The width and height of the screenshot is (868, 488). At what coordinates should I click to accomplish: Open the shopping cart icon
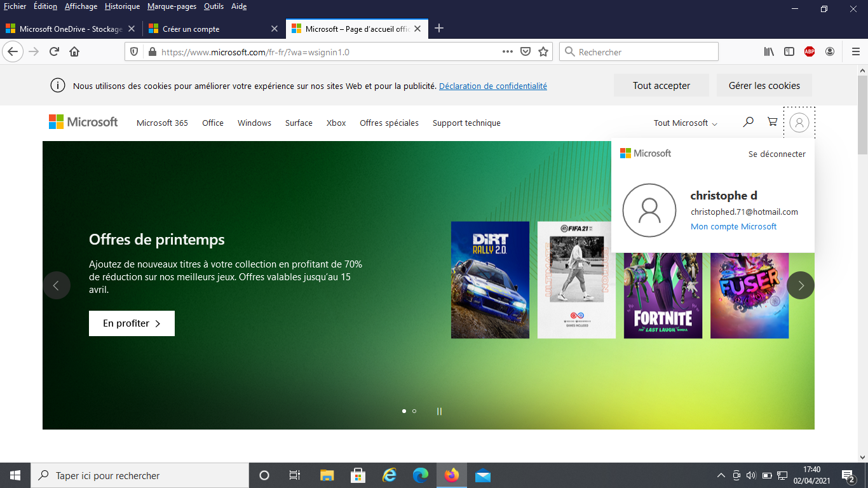[772, 122]
